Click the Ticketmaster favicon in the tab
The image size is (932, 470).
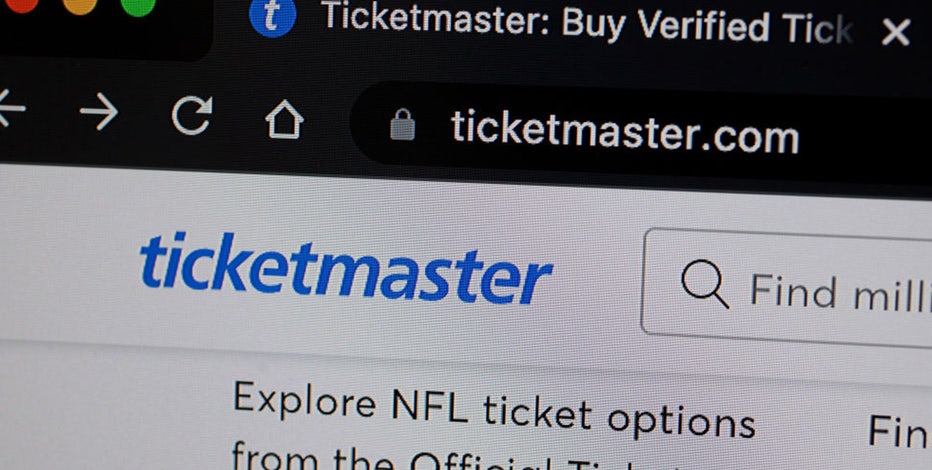273,16
